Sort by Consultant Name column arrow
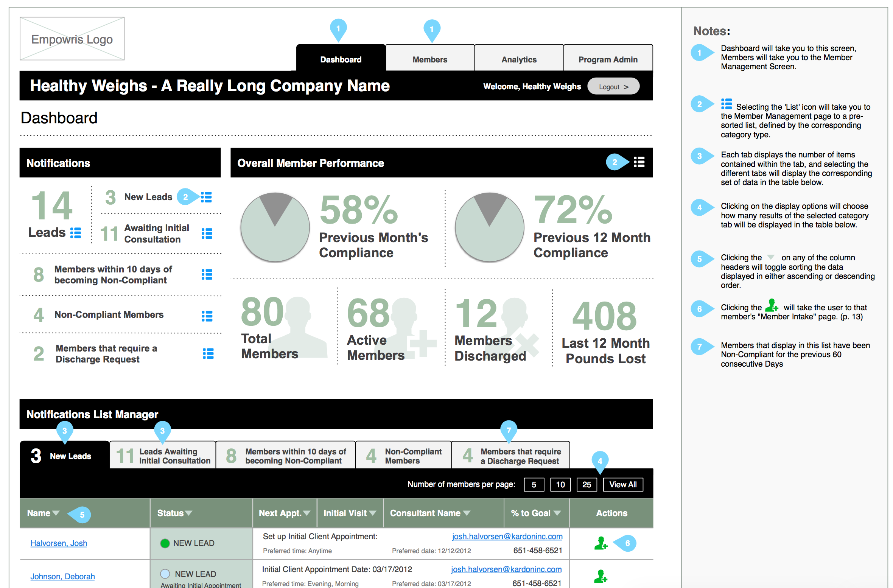 (x=467, y=513)
